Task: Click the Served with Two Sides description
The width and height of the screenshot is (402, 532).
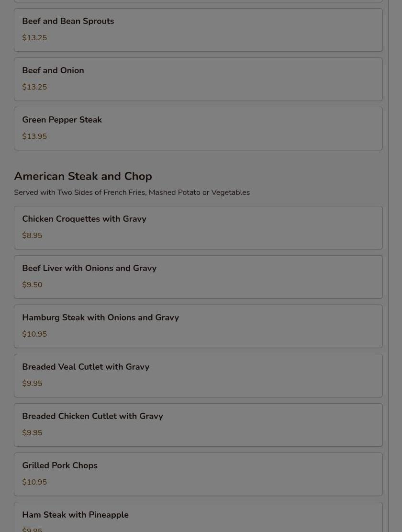Action: click(132, 192)
